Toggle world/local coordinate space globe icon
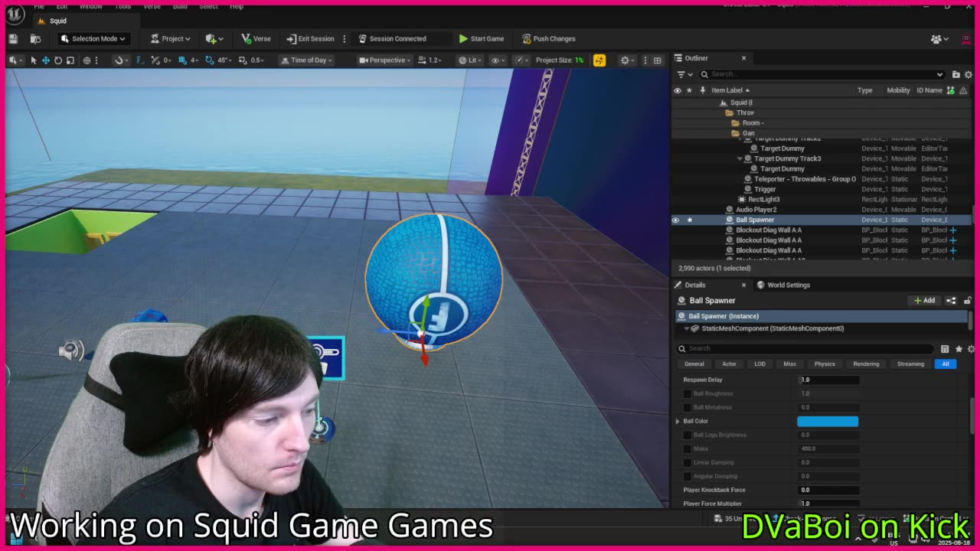Image resolution: width=980 pixels, height=551 pixels. pyautogui.click(x=87, y=60)
